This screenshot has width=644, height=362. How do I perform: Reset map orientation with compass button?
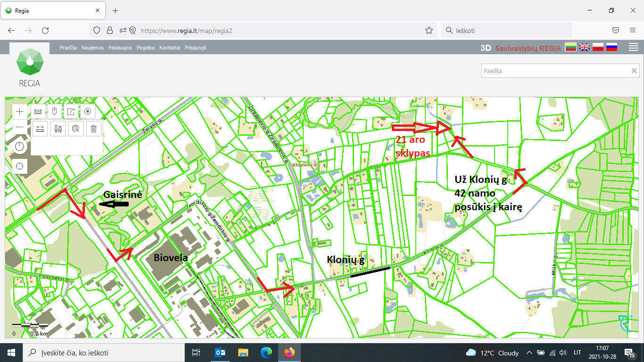(x=19, y=147)
